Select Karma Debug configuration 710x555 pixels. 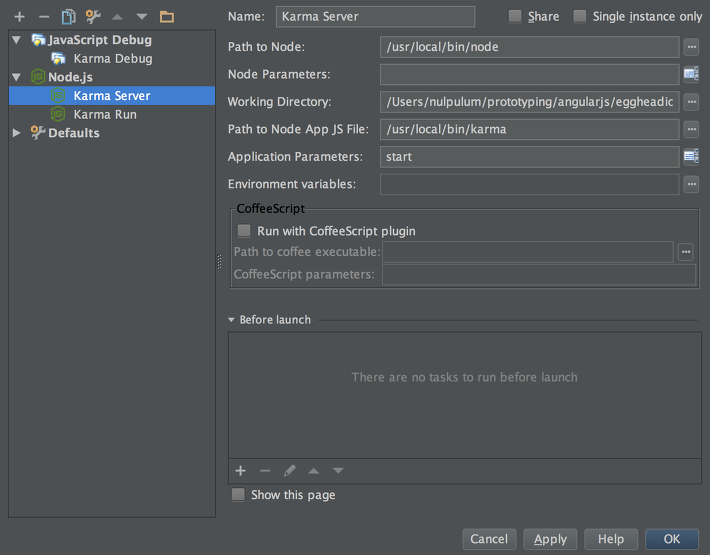(113, 58)
